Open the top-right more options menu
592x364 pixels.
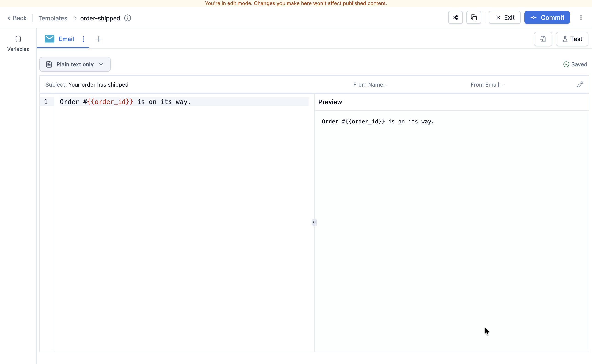(x=581, y=17)
